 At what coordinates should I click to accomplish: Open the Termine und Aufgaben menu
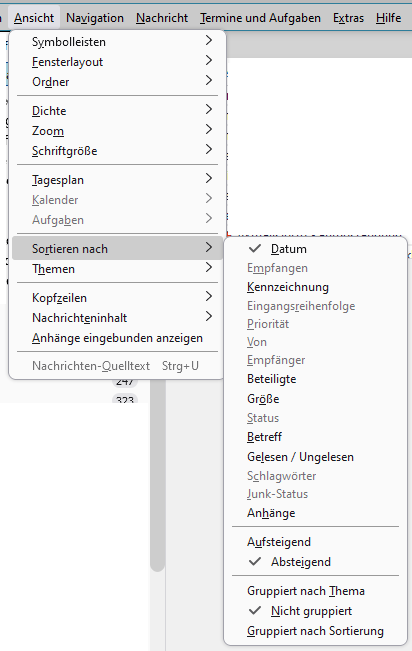pos(260,18)
